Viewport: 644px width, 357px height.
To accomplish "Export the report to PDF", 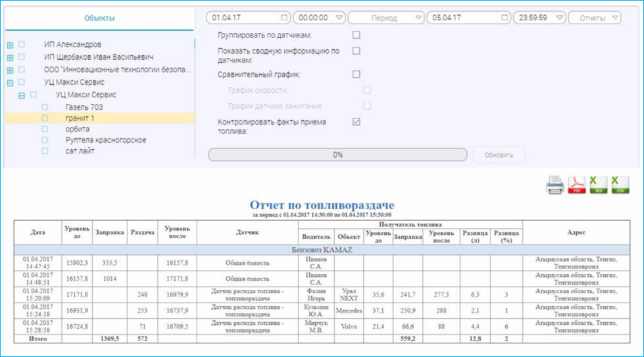I will point(577,186).
